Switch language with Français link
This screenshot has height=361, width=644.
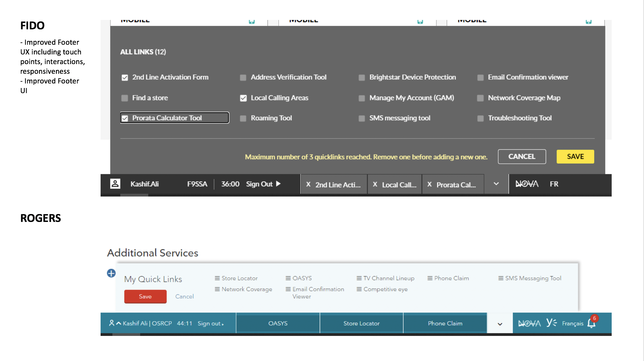point(573,324)
